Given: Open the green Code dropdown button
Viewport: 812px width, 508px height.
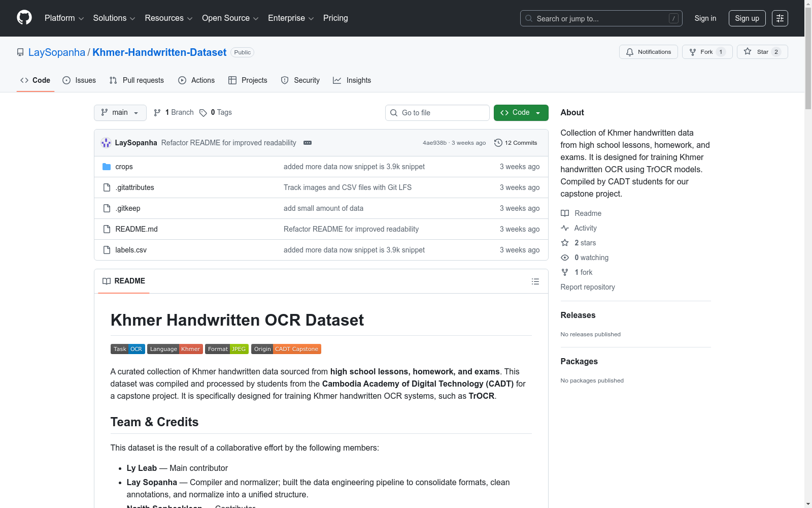Looking at the screenshot, I should [x=521, y=113].
